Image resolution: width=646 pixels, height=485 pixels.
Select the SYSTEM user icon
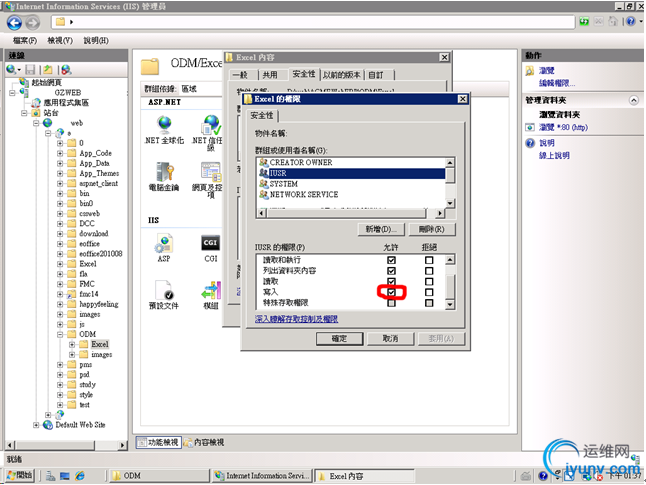pos(264,184)
